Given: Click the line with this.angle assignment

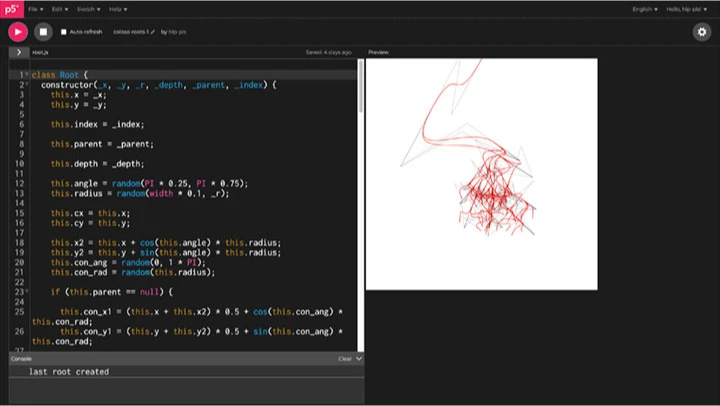Looking at the screenshot, I should [149, 184].
